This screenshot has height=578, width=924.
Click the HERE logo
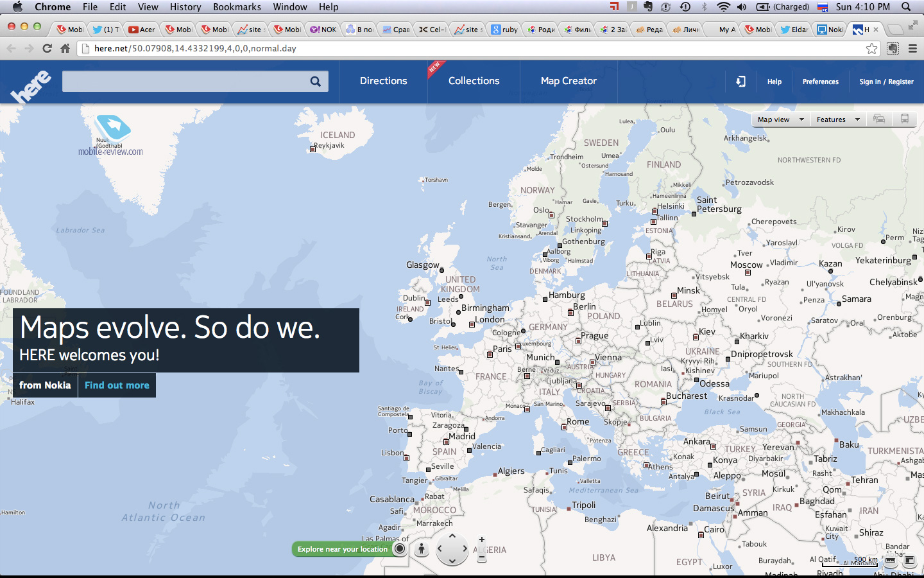point(30,86)
